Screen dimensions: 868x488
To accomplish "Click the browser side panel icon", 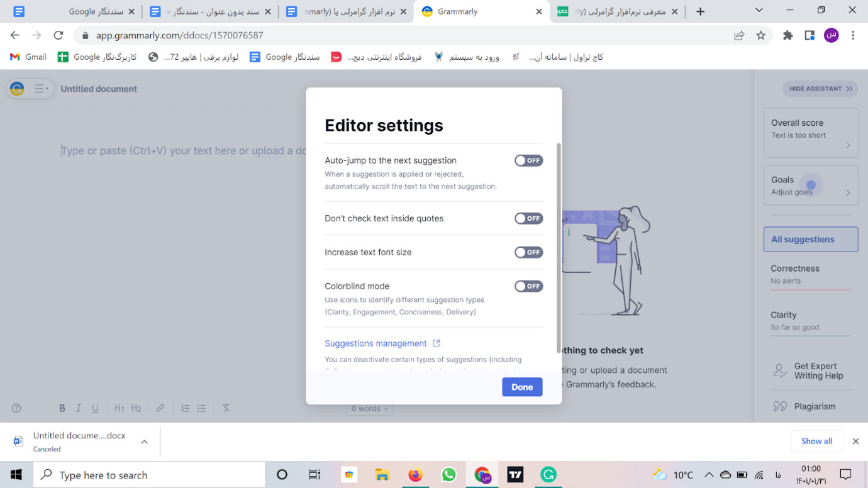I will 810,36.
